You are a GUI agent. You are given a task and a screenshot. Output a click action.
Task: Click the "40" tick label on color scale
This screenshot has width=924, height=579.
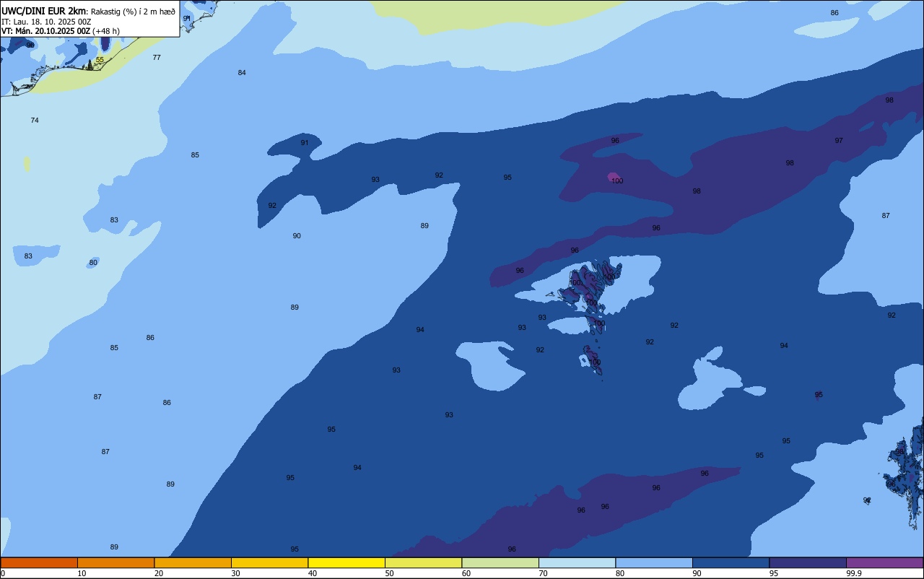pos(312,573)
